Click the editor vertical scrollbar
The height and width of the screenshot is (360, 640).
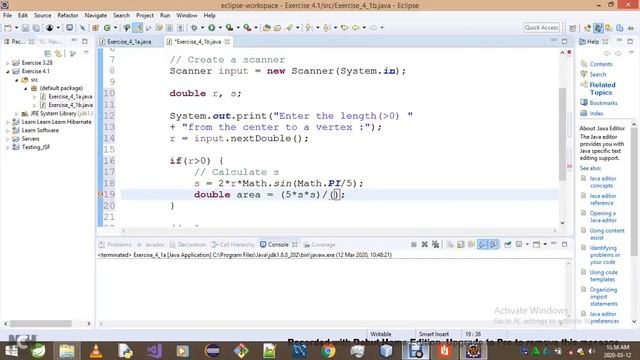click(562, 135)
